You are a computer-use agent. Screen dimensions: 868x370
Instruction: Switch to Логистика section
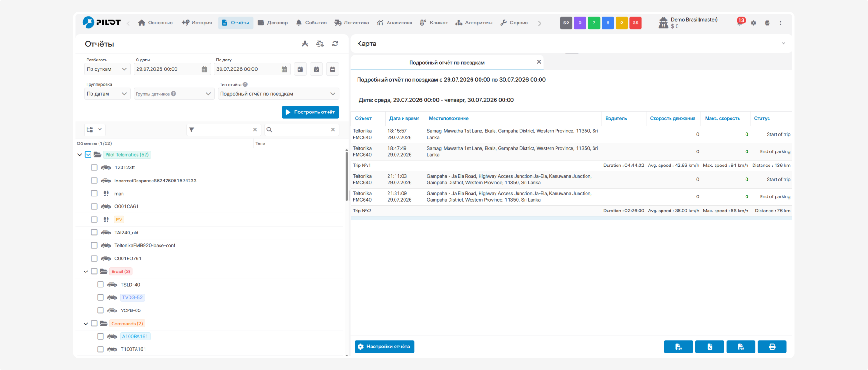tap(351, 23)
